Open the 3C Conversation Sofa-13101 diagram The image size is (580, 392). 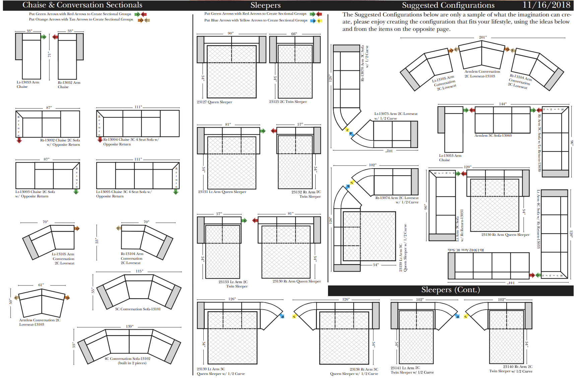click(139, 291)
